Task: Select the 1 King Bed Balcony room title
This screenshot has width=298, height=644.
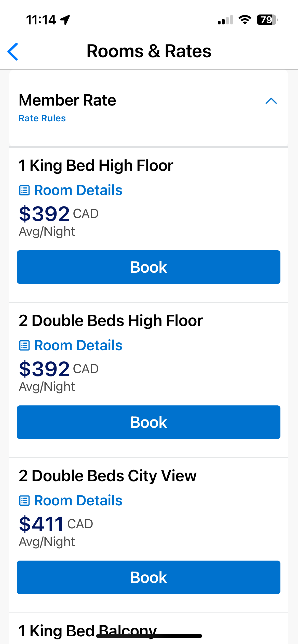Action: [88, 631]
